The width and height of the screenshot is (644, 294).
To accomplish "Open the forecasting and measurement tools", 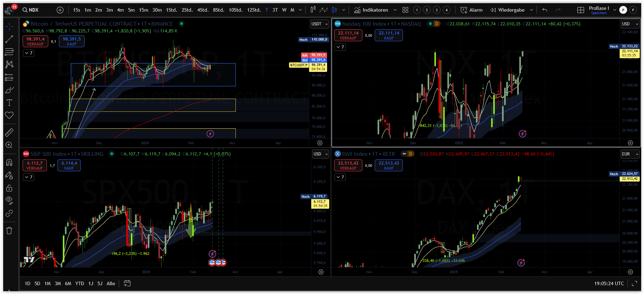I will 10,77.
